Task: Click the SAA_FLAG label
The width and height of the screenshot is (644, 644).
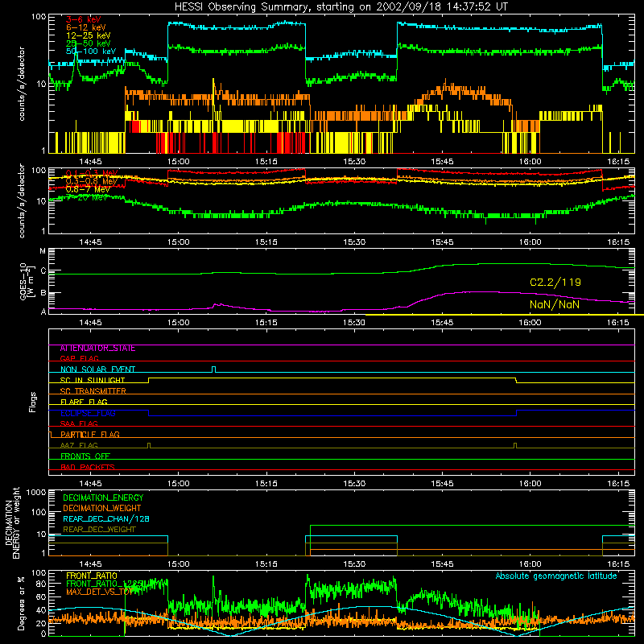Action: tap(79, 424)
